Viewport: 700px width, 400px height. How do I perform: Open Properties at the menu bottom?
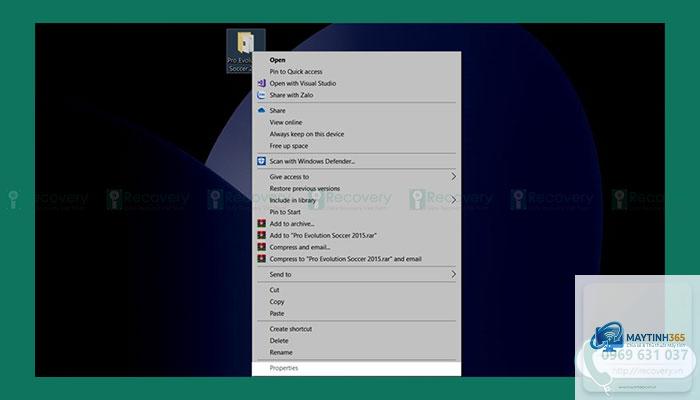[356, 368]
